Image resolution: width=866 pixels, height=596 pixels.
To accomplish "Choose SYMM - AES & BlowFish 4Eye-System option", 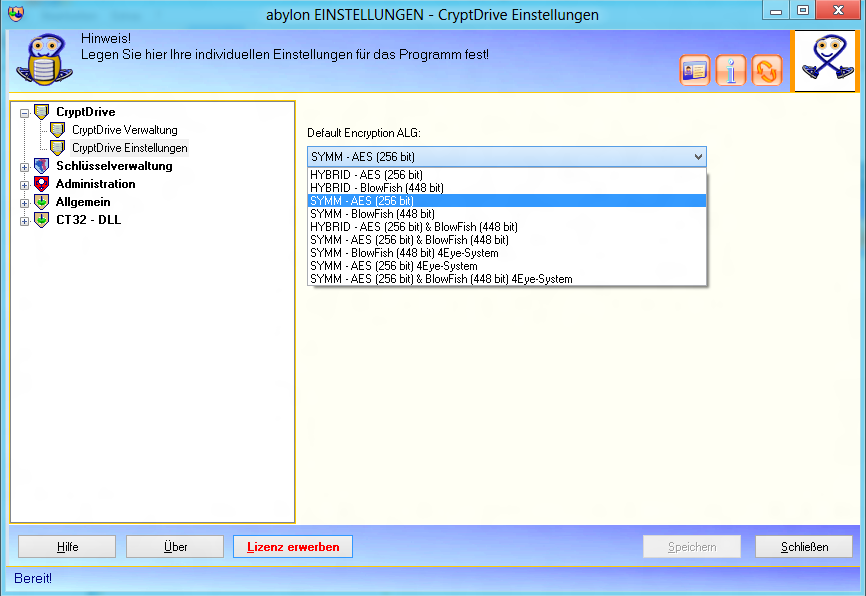I will click(506, 279).
